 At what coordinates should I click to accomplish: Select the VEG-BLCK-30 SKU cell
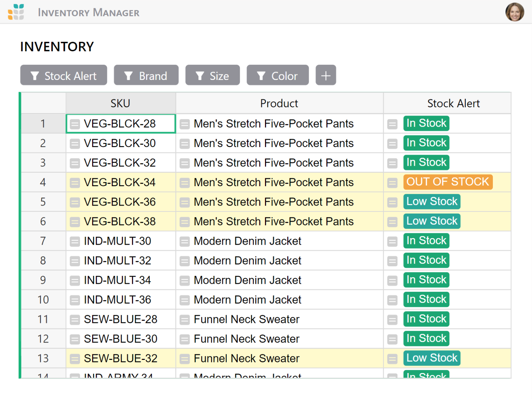pos(120,143)
